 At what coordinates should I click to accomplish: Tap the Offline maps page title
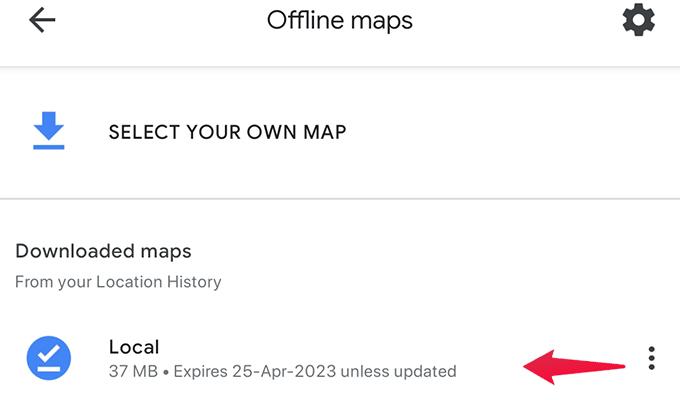(340, 20)
